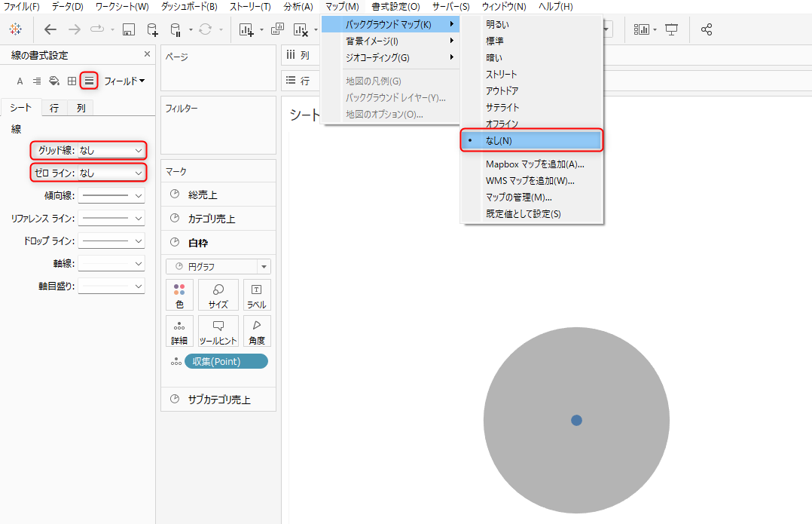Click the Save workbook icon in toolbar
The height and width of the screenshot is (524, 812).
[128, 30]
